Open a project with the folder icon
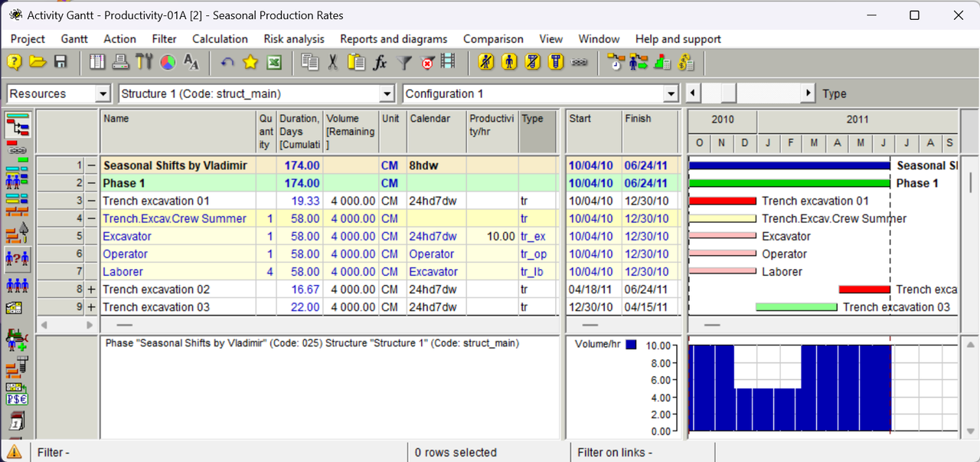Viewport: 980px width, 462px height. [x=38, y=63]
